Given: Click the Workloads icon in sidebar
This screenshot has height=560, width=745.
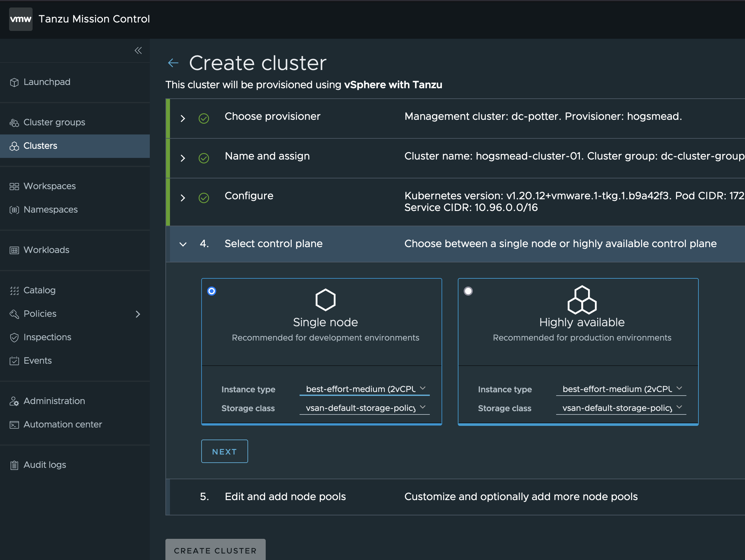Looking at the screenshot, I should pos(14,249).
